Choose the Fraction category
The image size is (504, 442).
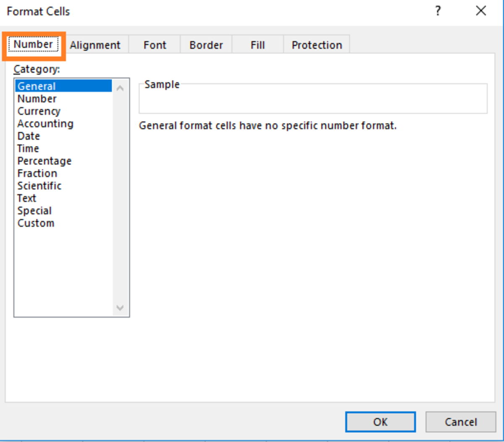(x=37, y=173)
